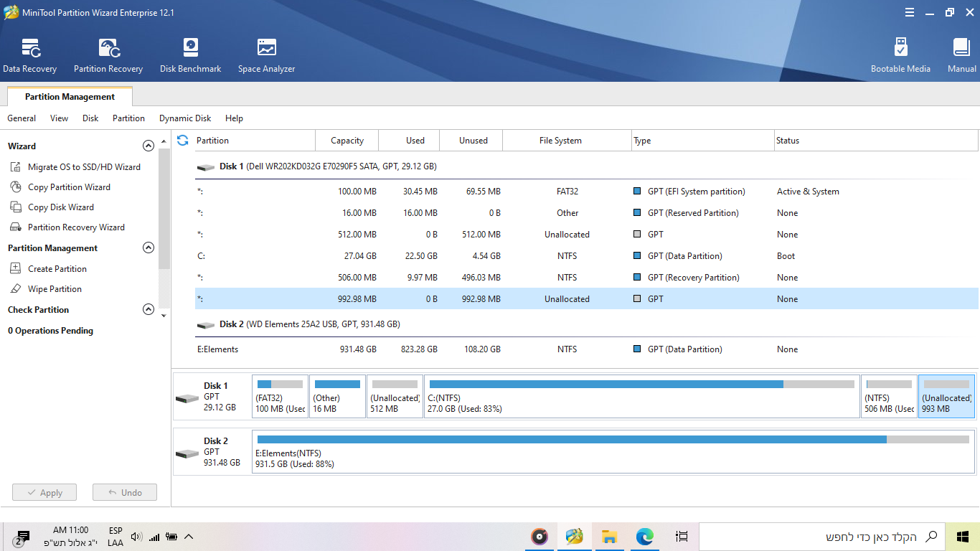Screen dimensions: 980x551
Task: Select the Partition Management tab
Action: 70,97
